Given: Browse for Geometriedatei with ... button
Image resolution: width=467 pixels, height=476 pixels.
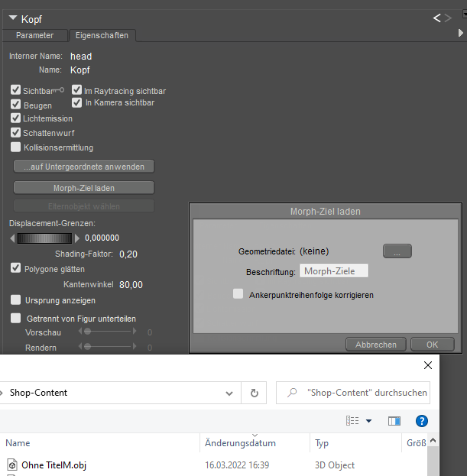Looking at the screenshot, I should (397, 251).
